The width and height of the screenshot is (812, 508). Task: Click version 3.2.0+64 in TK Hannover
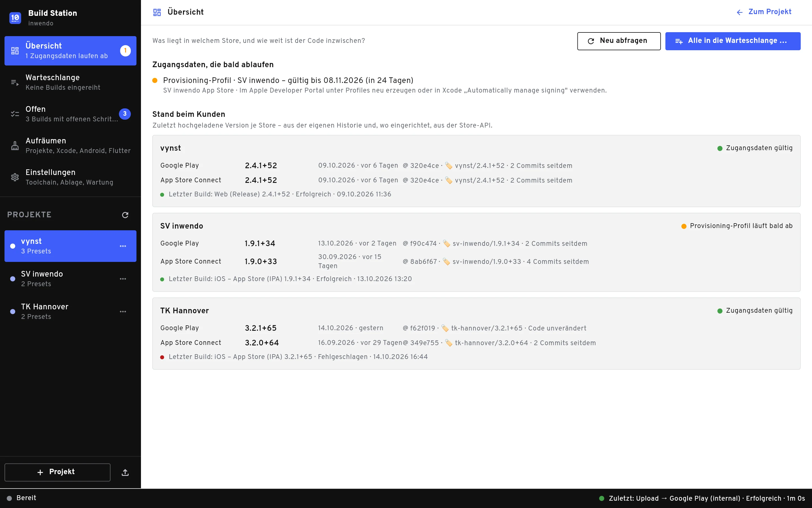[x=262, y=343]
